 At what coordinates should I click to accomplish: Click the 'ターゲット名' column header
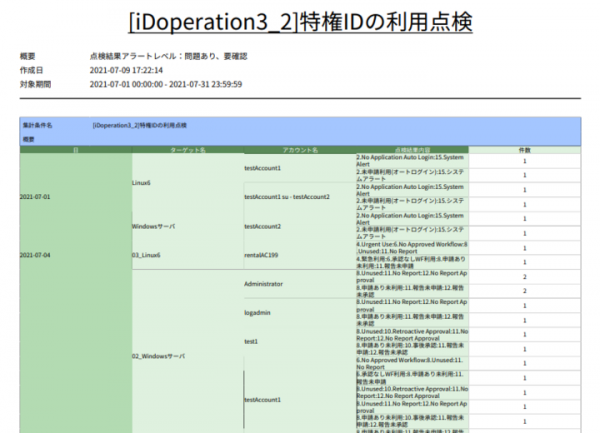(x=187, y=150)
